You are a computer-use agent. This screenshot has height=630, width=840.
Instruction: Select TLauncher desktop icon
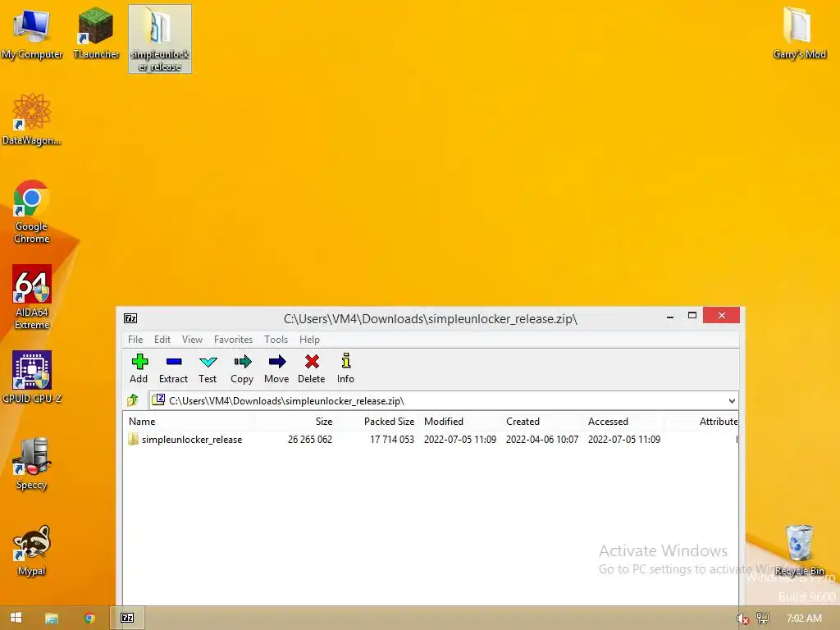96,34
